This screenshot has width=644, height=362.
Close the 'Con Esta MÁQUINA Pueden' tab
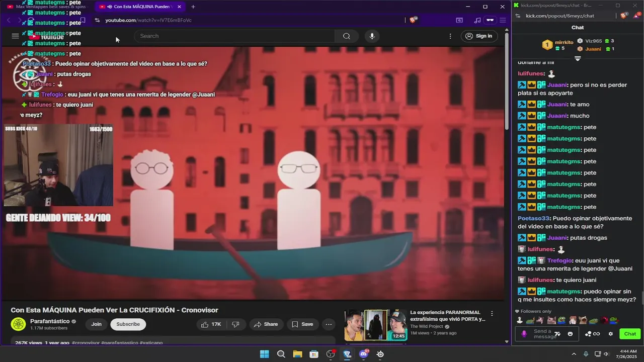pos(179,7)
